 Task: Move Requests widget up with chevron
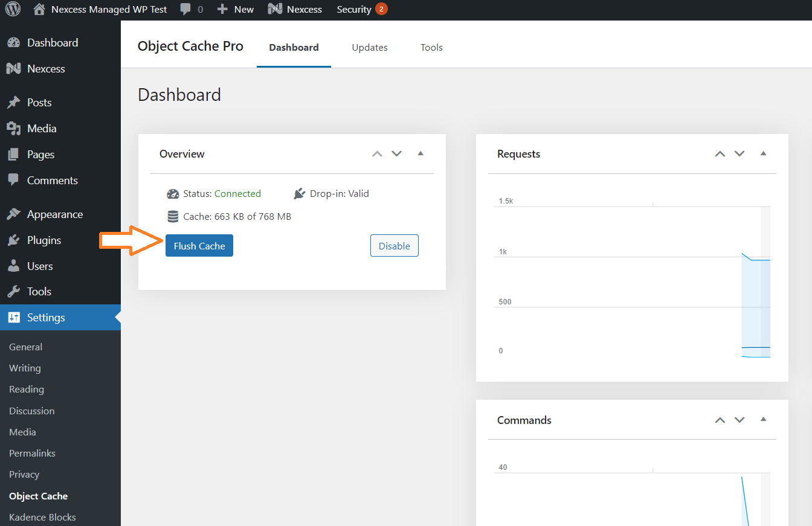[720, 153]
